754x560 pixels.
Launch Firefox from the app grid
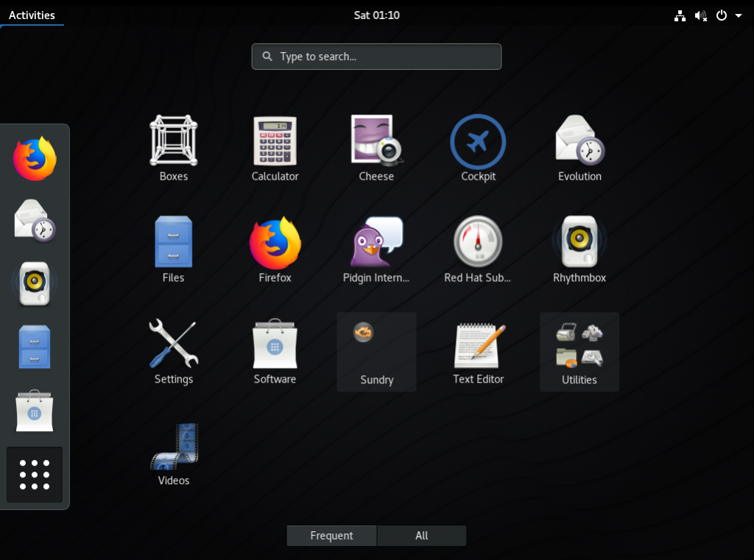coord(275,249)
